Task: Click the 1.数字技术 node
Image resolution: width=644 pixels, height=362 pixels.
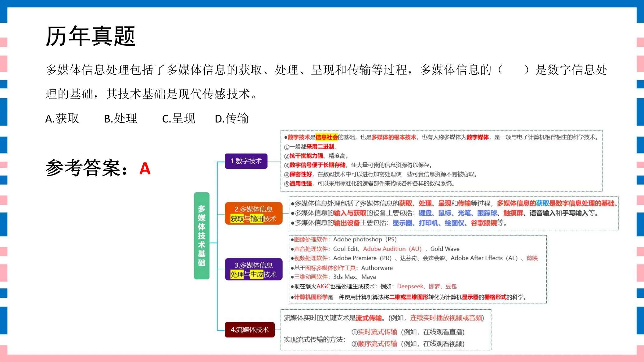Action: coord(246,161)
